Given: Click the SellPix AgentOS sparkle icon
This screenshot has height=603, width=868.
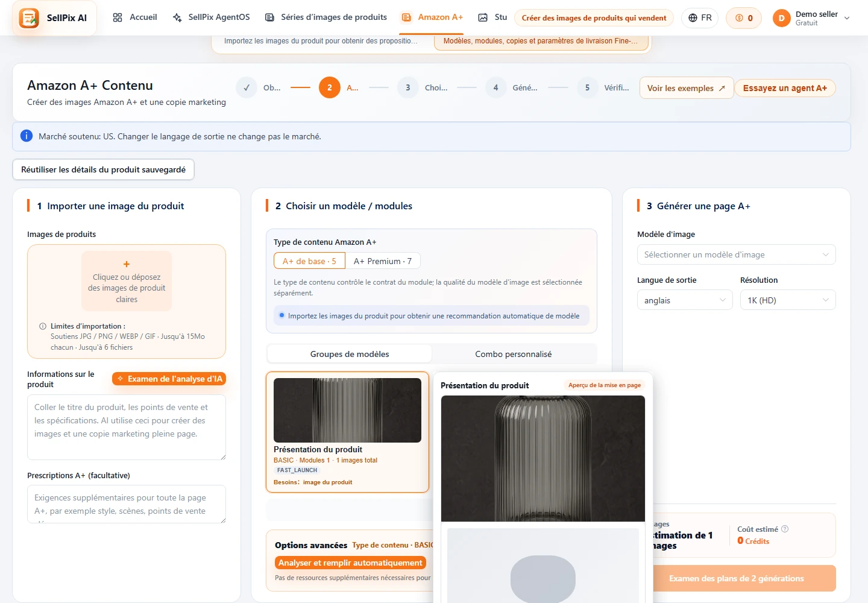Looking at the screenshot, I should 177,17.
